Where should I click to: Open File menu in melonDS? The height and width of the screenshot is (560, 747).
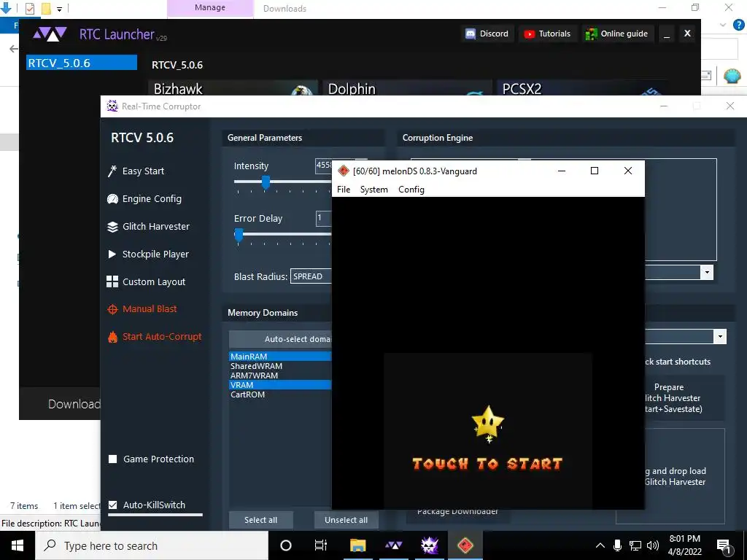[344, 190]
